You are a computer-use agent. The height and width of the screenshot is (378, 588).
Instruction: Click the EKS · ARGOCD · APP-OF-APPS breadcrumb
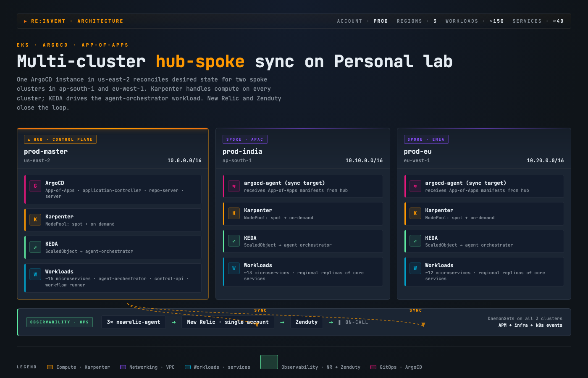[x=73, y=45]
